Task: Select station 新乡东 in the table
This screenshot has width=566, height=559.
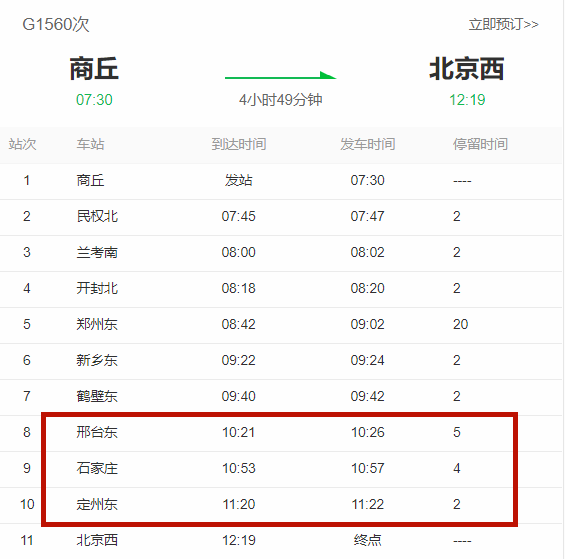Action: click(x=97, y=360)
